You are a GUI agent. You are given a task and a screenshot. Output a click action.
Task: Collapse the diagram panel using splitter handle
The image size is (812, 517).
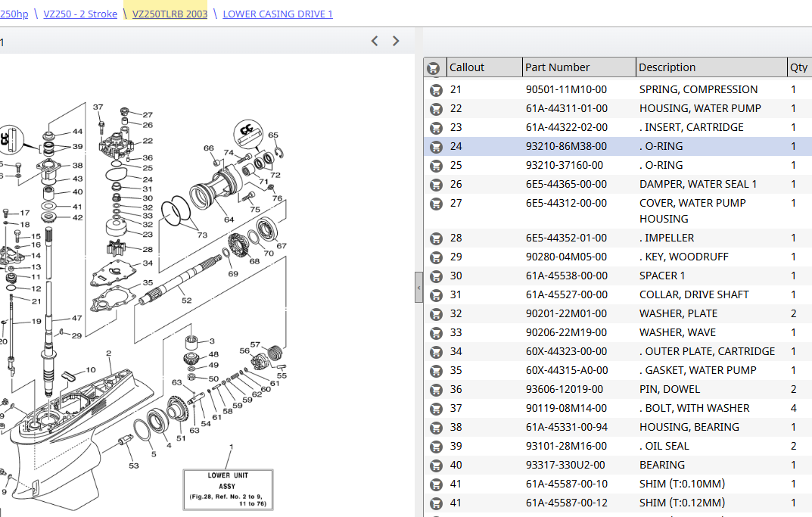418,287
